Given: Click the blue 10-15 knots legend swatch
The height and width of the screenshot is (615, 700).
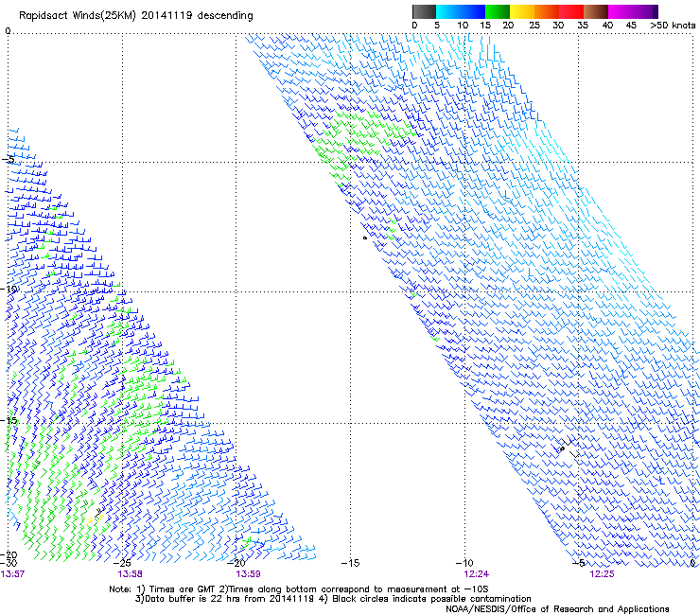Looking at the screenshot, I should (473, 11).
